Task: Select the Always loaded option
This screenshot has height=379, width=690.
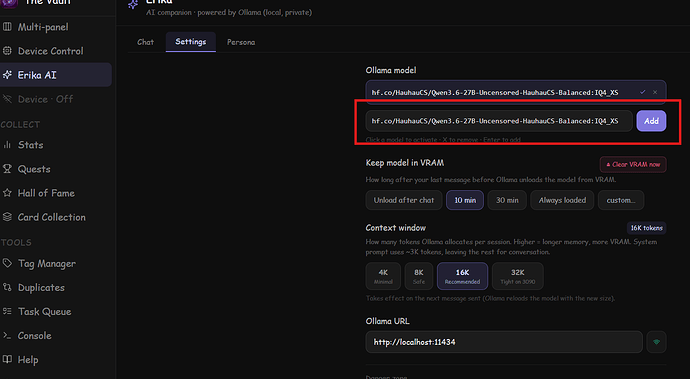Action: (x=562, y=200)
